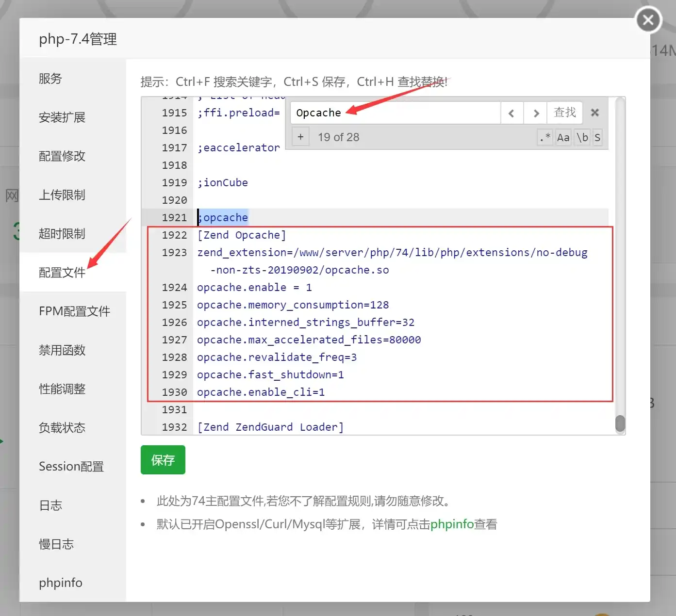Viewport: 676px width, 616px height.
Task: Click the 保存 save button
Action: (163, 460)
